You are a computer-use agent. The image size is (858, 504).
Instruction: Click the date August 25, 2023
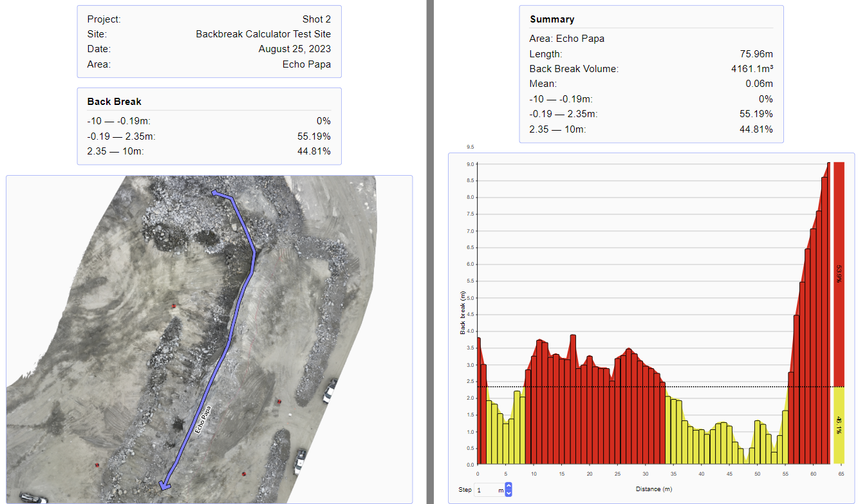[x=294, y=49]
